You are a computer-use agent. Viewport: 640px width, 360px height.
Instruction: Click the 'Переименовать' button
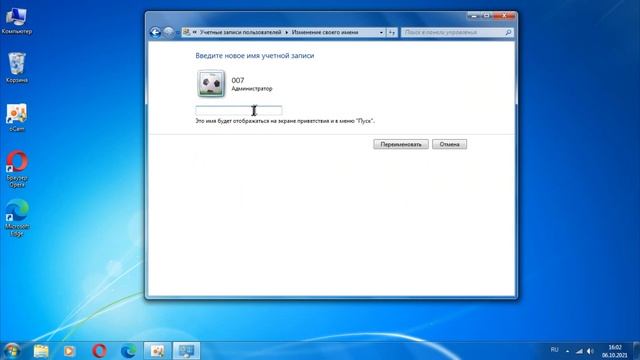pos(401,144)
